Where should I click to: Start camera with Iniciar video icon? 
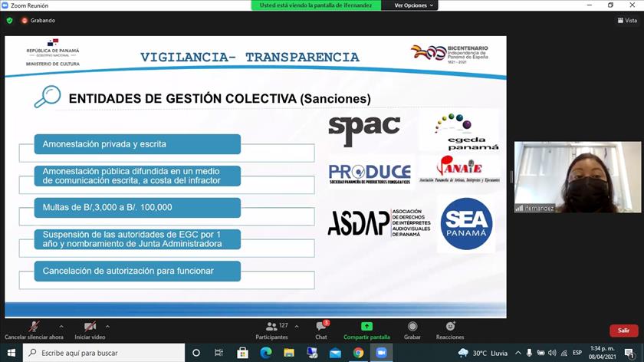point(90,327)
